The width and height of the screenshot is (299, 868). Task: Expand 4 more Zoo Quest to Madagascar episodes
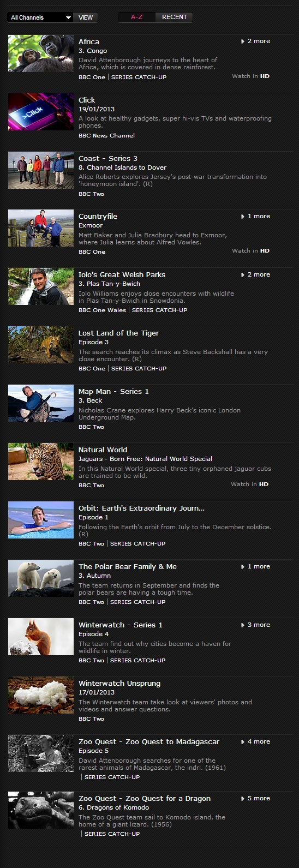click(255, 741)
